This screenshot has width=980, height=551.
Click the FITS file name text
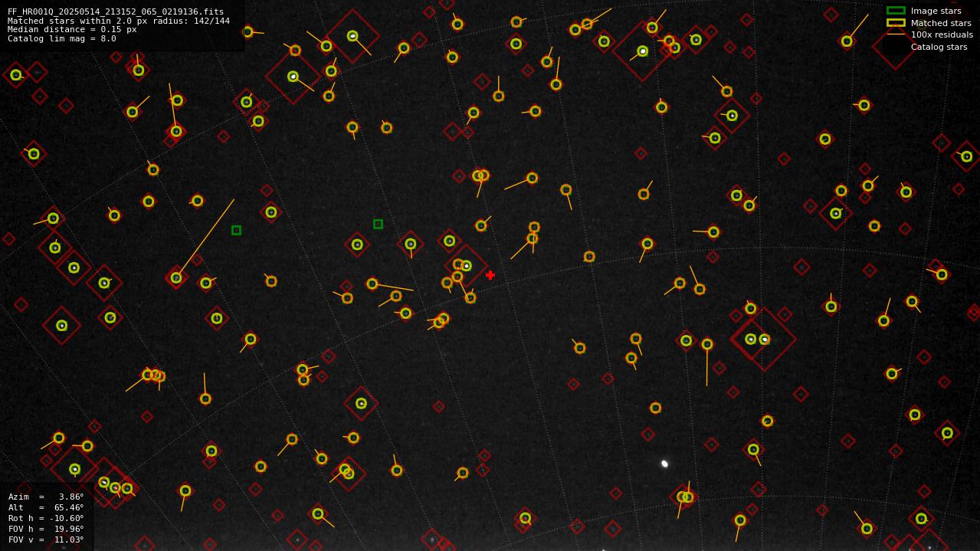[116, 11]
